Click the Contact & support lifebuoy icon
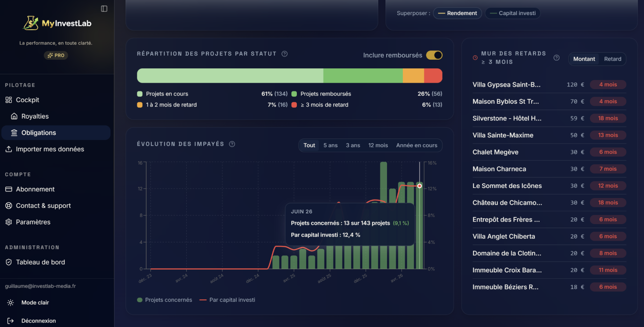The height and width of the screenshot is (327, 644). pyautogui.click(x=9, y=206)
